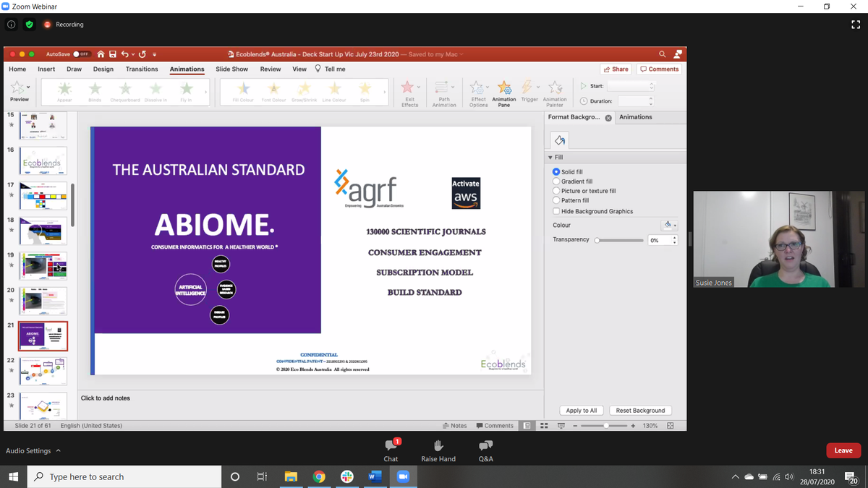This screenshot has width=868, height=488.
Task: Open the Draw ribbon tab
Action: click(74, 69)
